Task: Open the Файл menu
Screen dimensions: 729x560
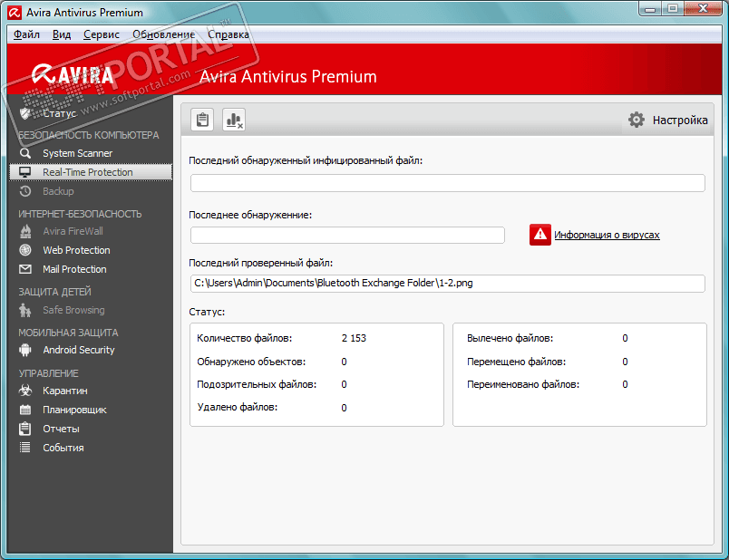Action: (x=26, y=34)
